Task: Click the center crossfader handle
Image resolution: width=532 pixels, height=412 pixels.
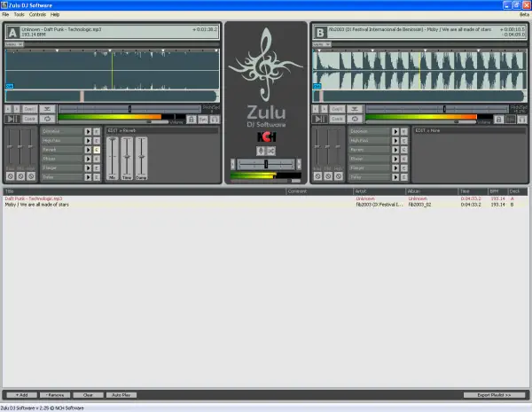Action: pyautogui.click(x=266, y=165)
